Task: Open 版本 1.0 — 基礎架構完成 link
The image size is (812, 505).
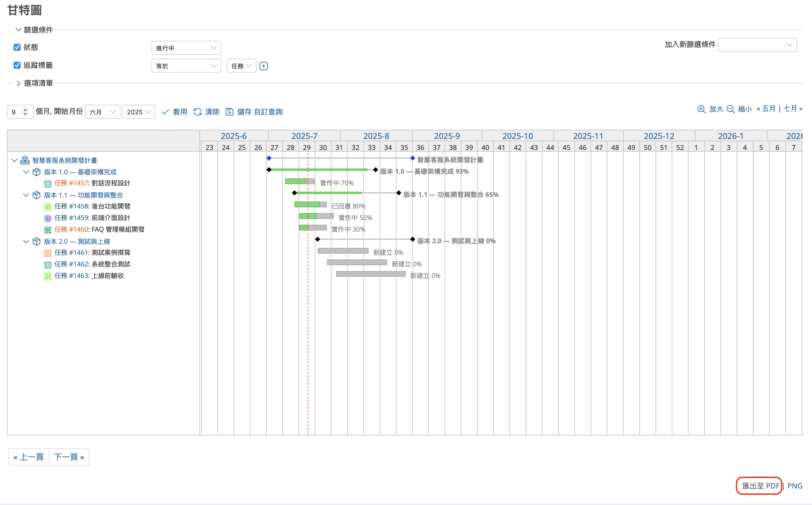Action: click(80, 172)
